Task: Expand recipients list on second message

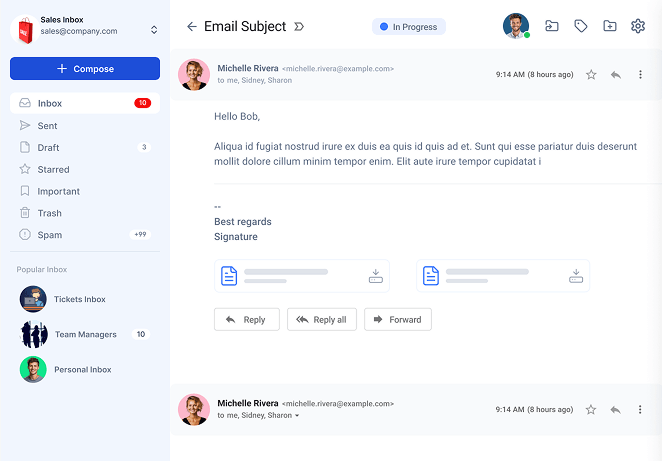Action: pyautogui.click(x=297, y=415)
